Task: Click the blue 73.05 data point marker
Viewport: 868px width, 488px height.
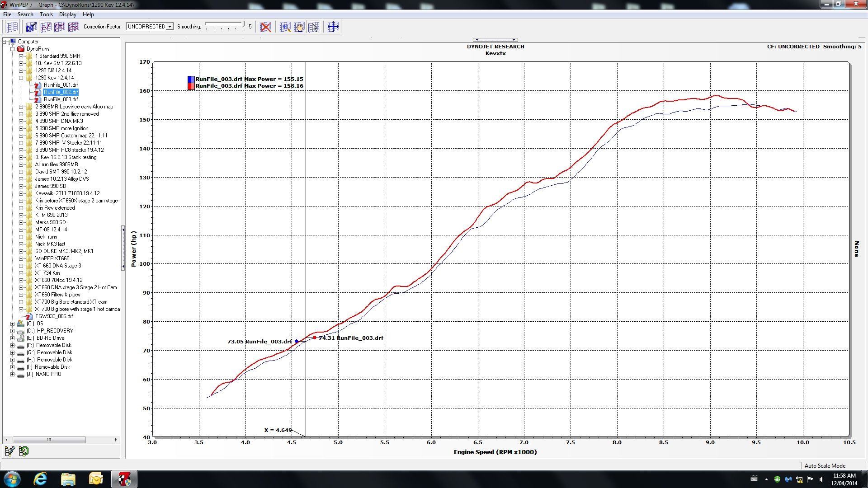Action: [x=297, y=342]
